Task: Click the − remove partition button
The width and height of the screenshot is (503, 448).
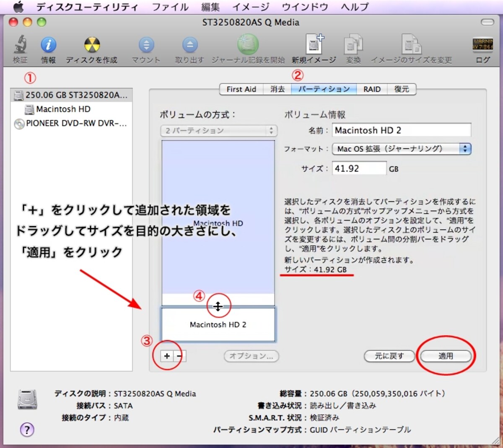Action: pyautogui.click(x=180, y=356)
